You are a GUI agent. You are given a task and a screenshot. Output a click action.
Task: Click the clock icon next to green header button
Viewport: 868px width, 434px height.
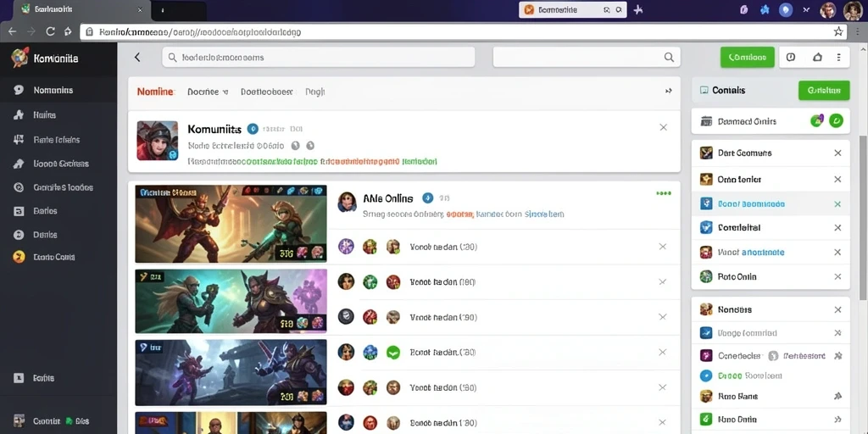point(791,57)
